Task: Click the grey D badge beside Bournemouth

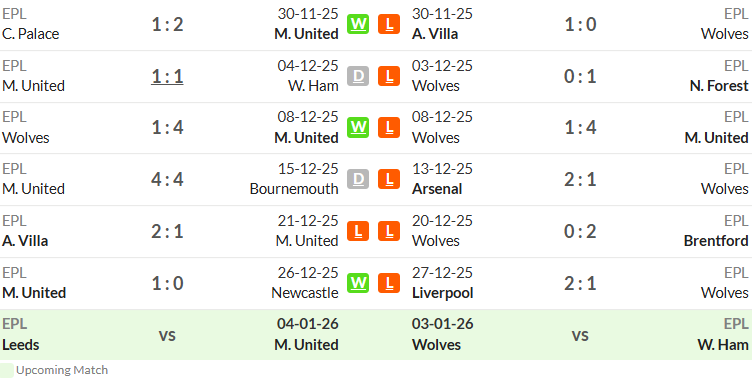Action: pos(358,179)
